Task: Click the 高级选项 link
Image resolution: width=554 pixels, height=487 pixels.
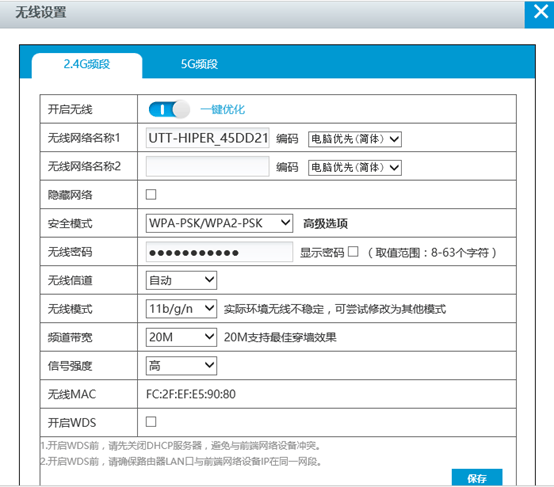Action: 325,224
